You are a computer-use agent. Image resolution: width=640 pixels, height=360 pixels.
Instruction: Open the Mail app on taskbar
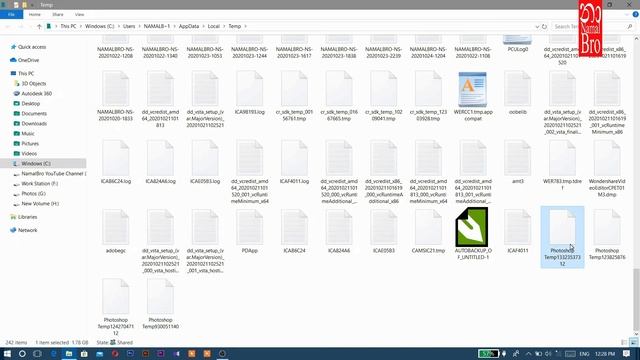point(100,353)
